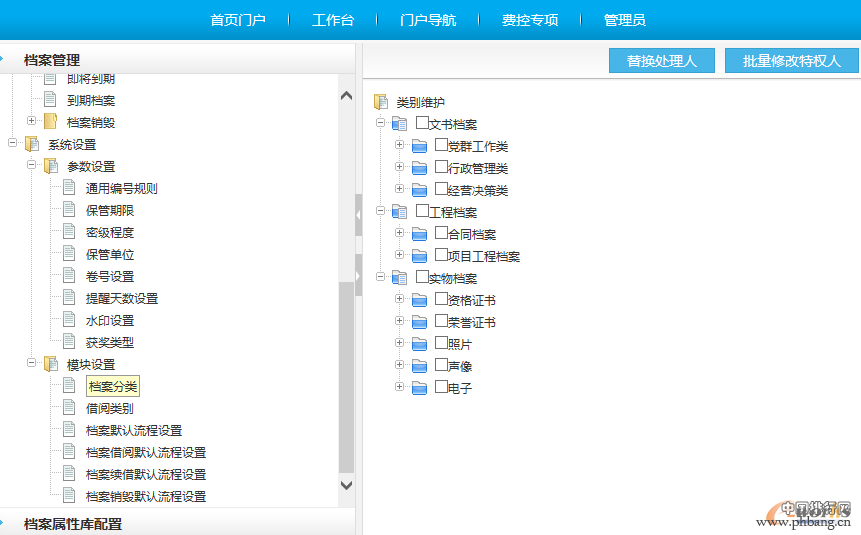Collapse the 文书档案 category node
The height and width of the screenshot is (535, 861).
click(x=380, y=122)
